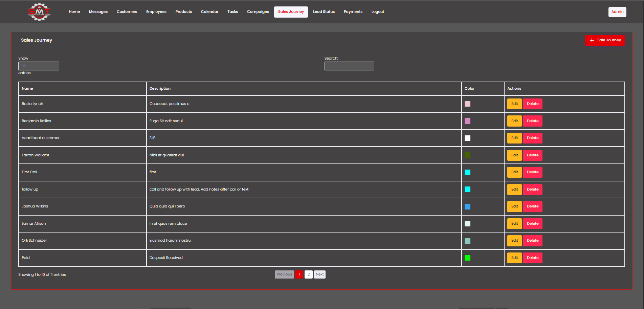Open the Show entries dropdown
Image resolution: width=644 pixels, height=309 pixels.
(x=39, y=66)
